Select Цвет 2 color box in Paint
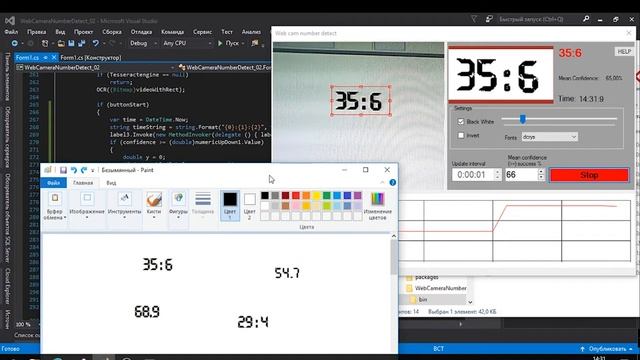The width and height of the screenshot is (640, 360). tap(250, 206)
